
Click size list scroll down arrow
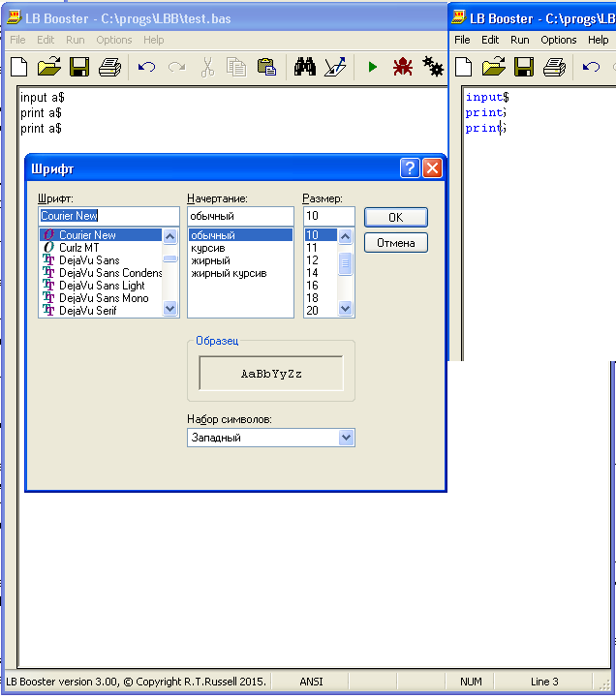(345, 308)
